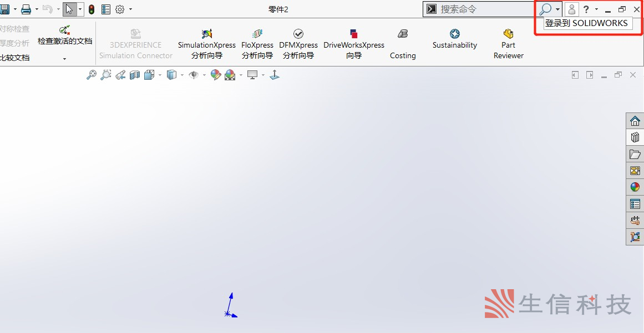The width and height of the screenshot is (644, 333).
Task: Click the Zoom to Area icon
Action: (105, 75)
